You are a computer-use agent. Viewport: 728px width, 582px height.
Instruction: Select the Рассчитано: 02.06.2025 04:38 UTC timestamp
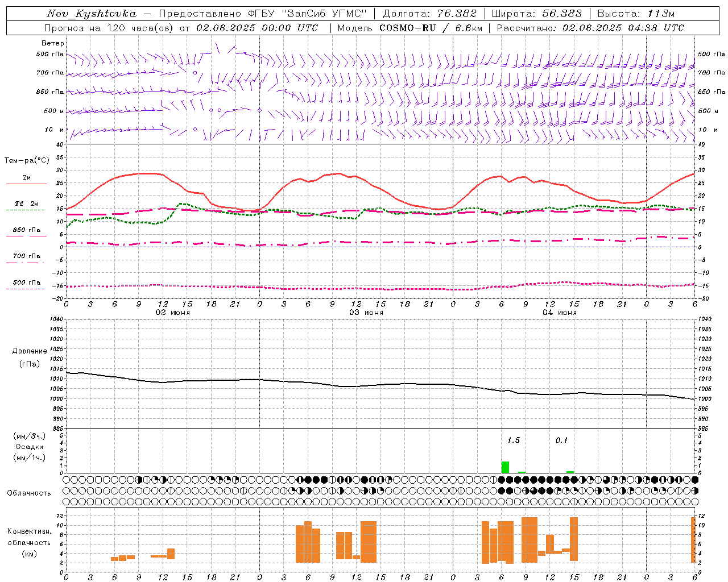[x=590, y=28]
